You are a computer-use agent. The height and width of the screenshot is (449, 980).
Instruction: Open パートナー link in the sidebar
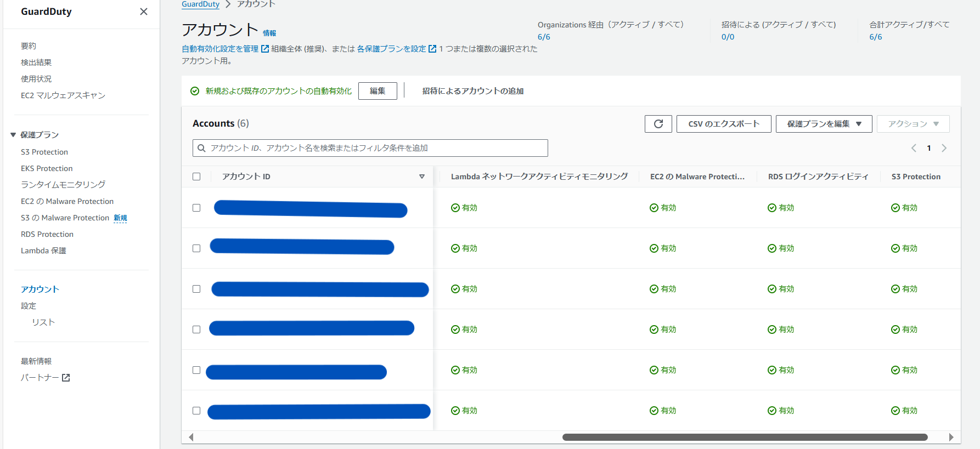(40, 378)
